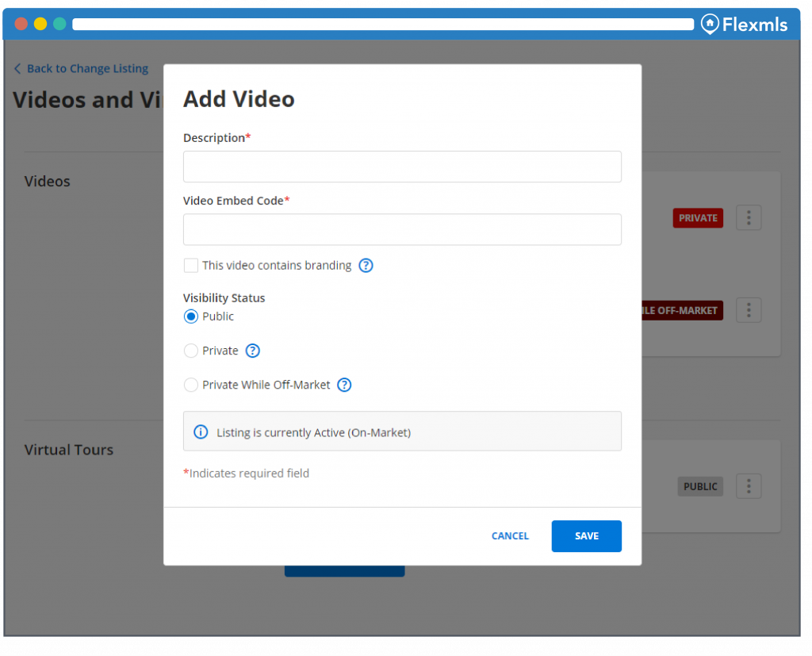
Task: Go Back to Change Listing
Action: click(x=87, y=68)
